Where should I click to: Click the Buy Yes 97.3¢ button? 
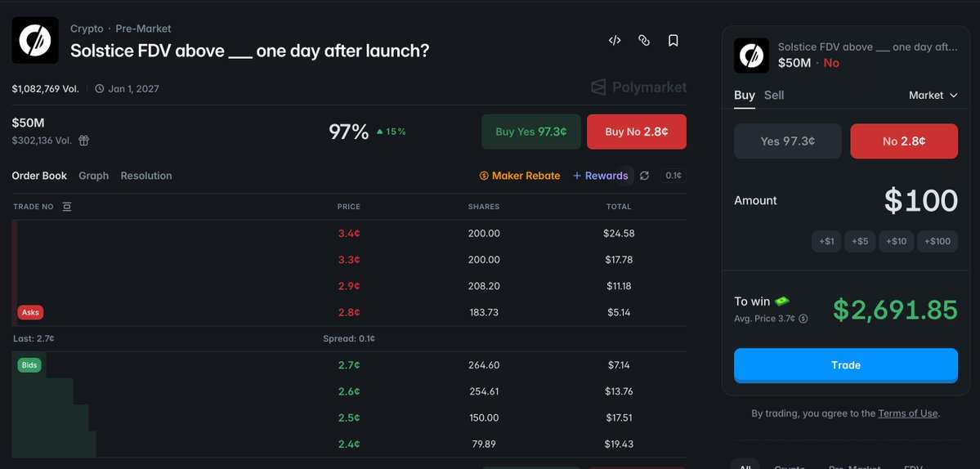point(531,132)
